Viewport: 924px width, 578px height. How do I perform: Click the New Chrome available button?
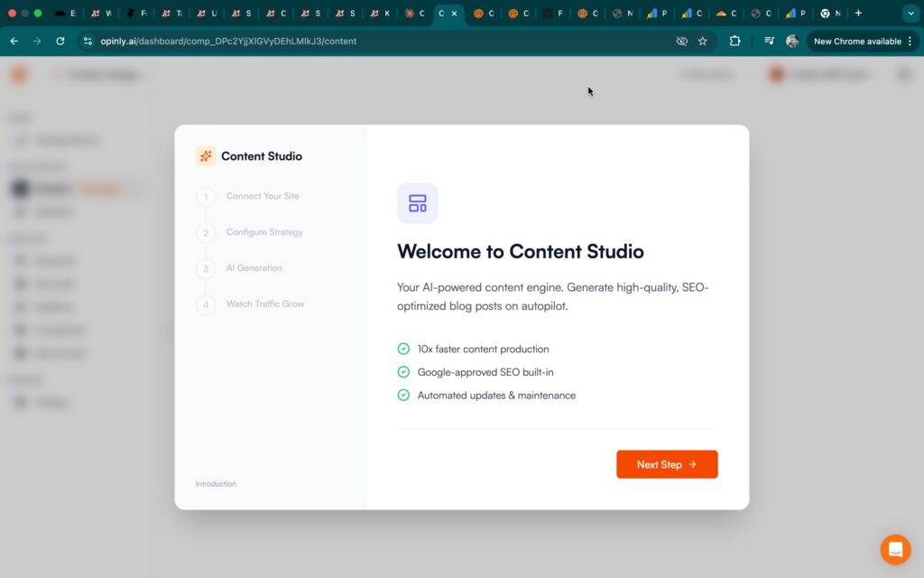(x=857, y=42)
